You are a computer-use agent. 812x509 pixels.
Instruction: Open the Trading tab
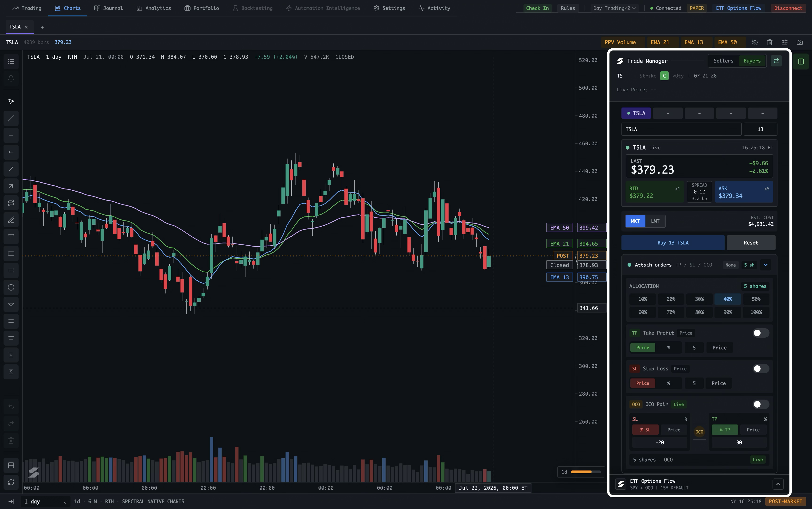(27, 8)
